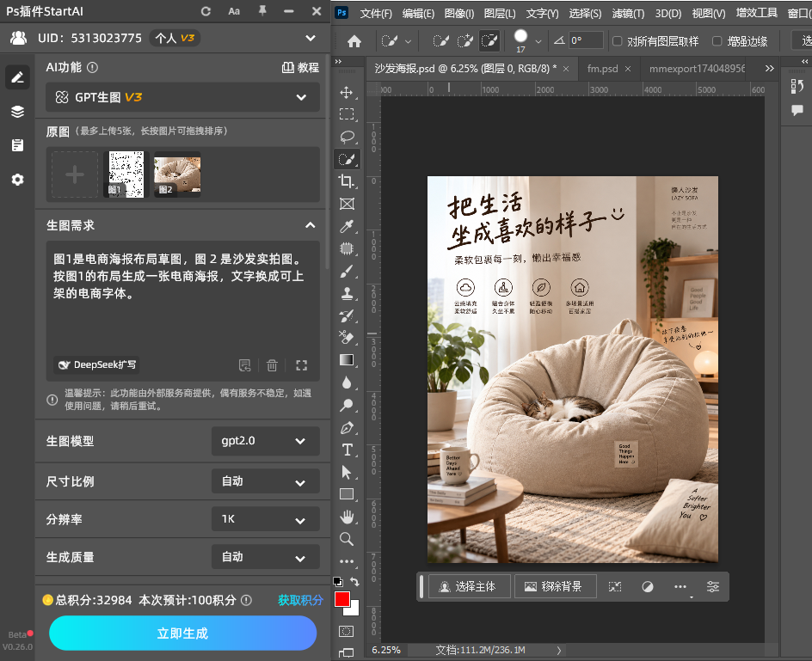The image size is (812, 661).
Task: Enable 对所有图层取样 checkbox
Action: click(618, 41)
